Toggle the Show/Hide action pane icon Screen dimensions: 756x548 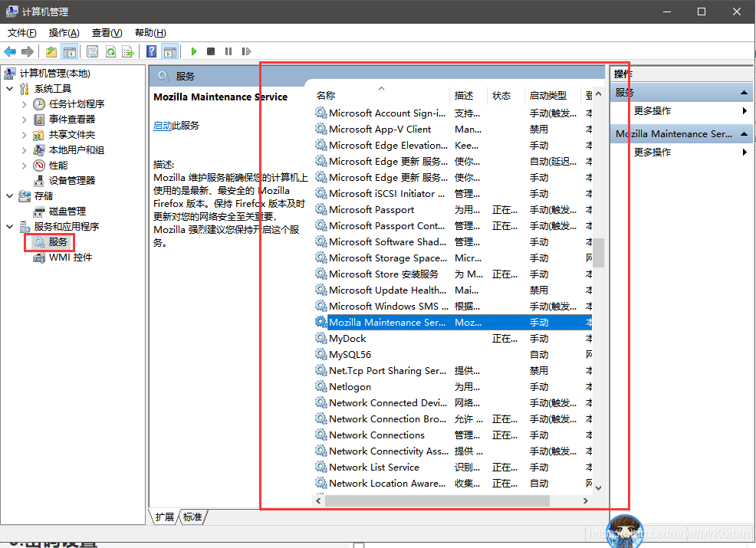point(170,51)
